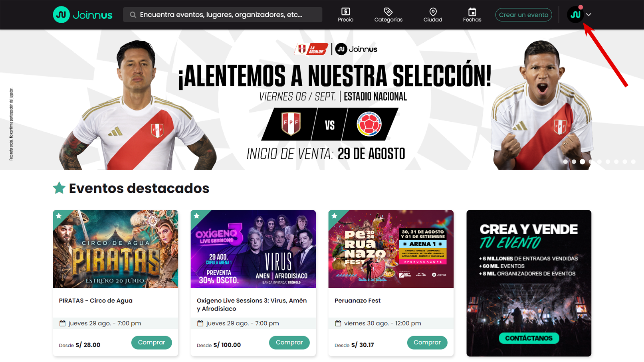644x362 pixels.
Task: Open the Categorías tag icon
Action: coord(388,12)
